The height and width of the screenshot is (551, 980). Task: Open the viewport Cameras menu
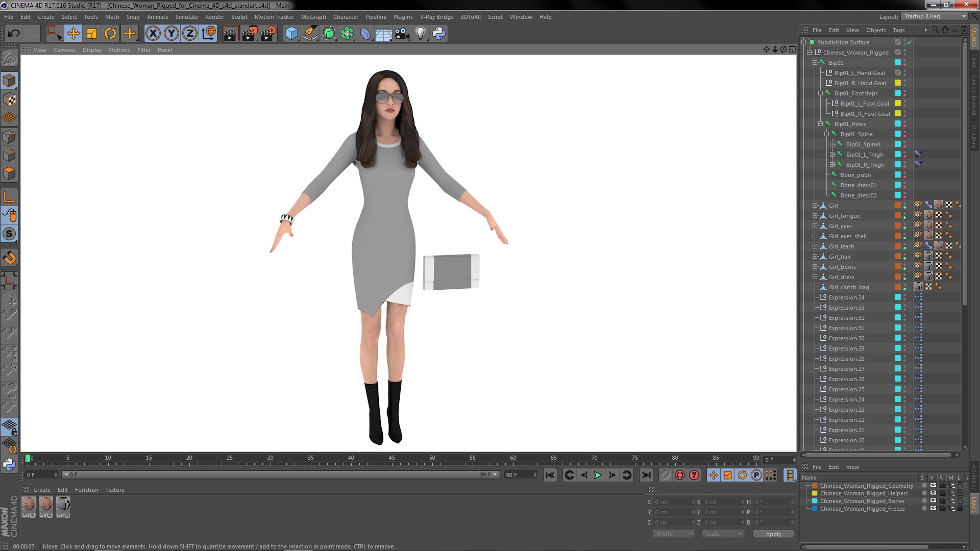tap(64, 50)
